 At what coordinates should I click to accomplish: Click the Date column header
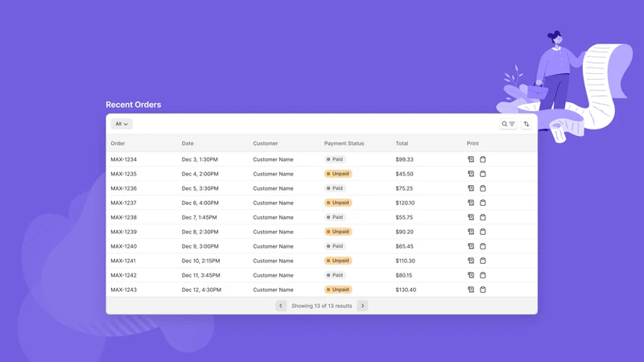tap(188, 143)
